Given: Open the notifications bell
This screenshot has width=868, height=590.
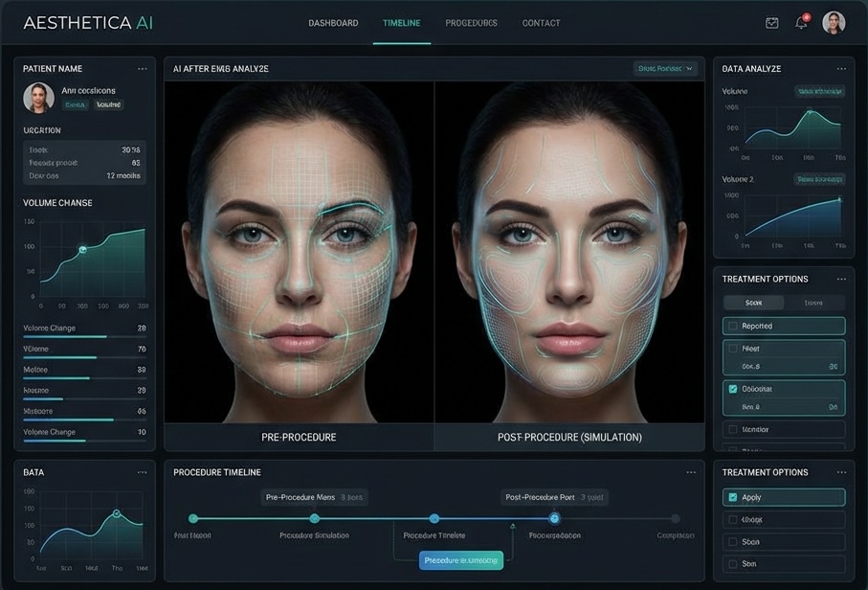Looking at the screenshot, I should click(800, 21).
